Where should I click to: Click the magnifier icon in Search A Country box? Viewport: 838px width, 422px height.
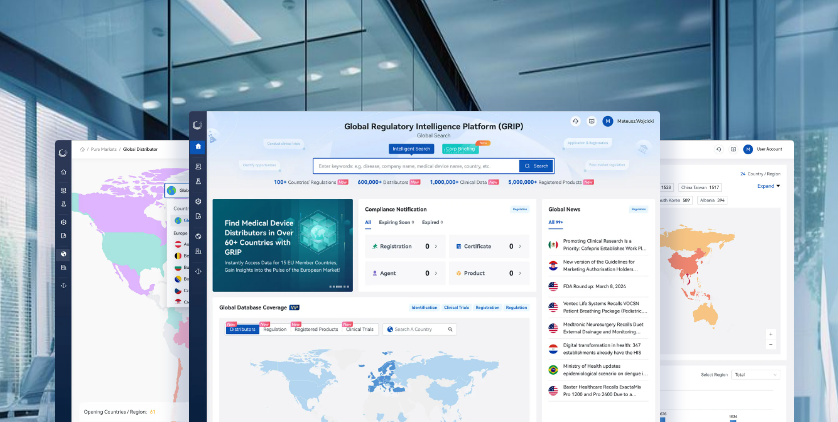pos(451,330)
